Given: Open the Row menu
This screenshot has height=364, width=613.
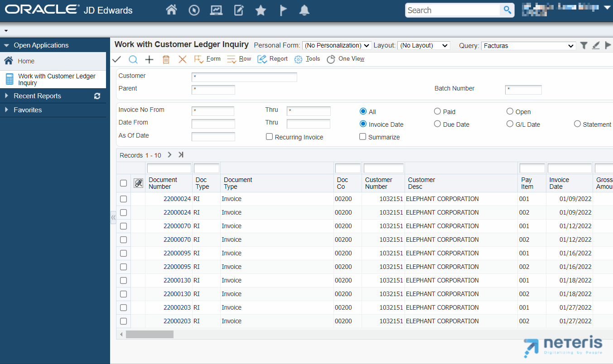Looking at the screenshot, I should coord(239,59).
